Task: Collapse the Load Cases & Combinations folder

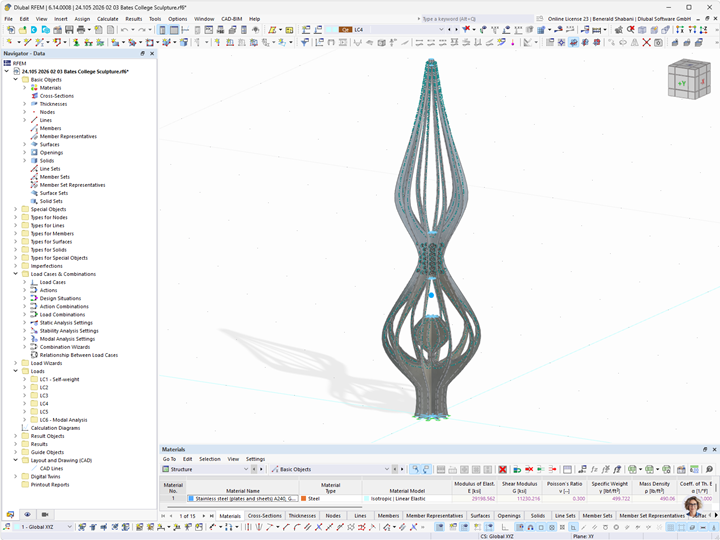Action: [16, 274]
